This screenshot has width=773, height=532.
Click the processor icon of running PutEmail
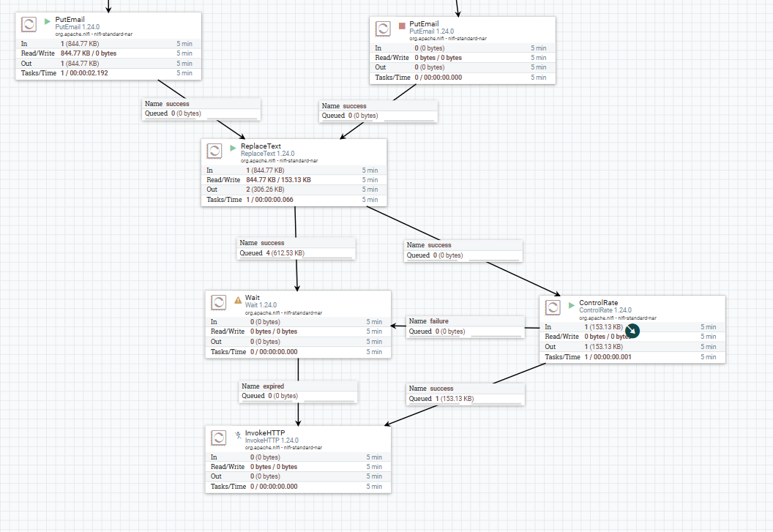pyautogui.click(x=29, y=24)
